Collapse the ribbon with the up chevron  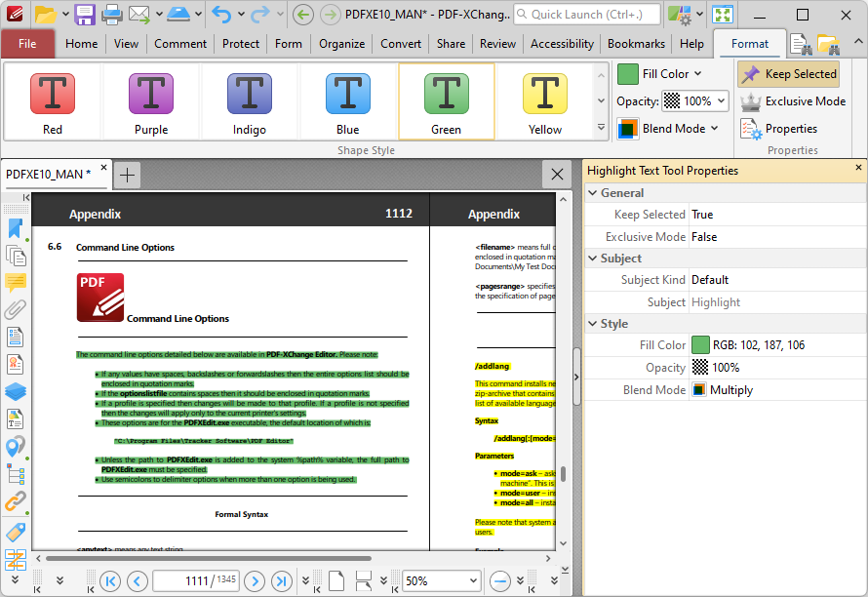(x=857, y=42)
